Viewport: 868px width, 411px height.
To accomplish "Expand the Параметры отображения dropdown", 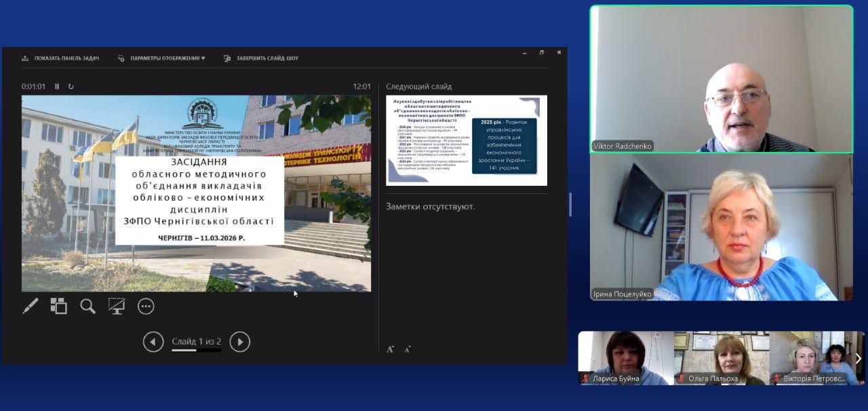I will 167,58.
